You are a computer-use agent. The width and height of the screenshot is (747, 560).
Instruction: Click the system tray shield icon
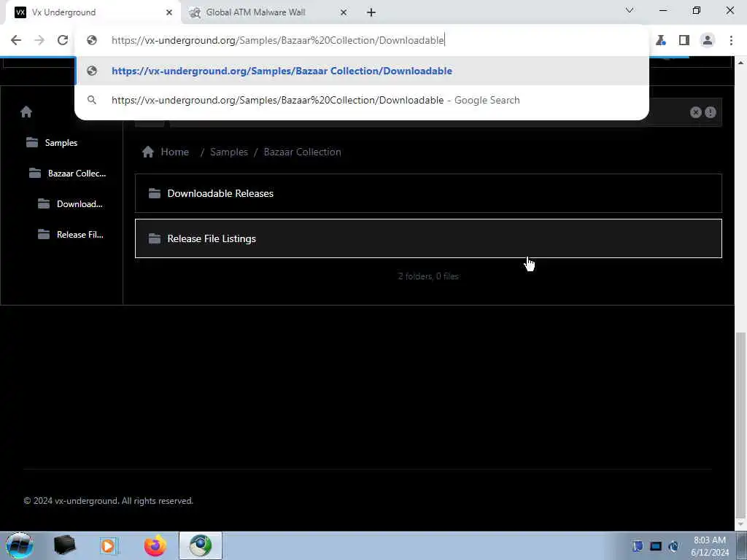click(x=673, y=545)
